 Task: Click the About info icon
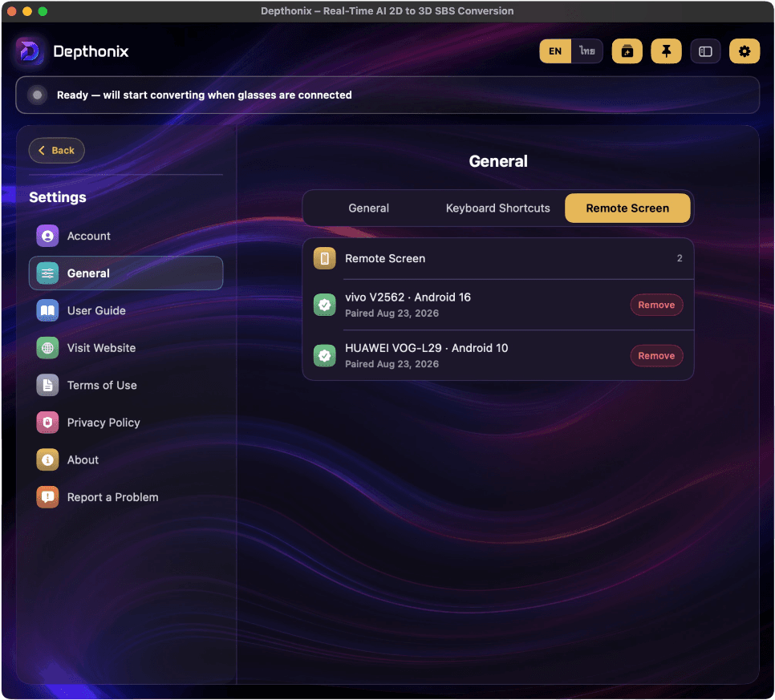tap(47, 460)
